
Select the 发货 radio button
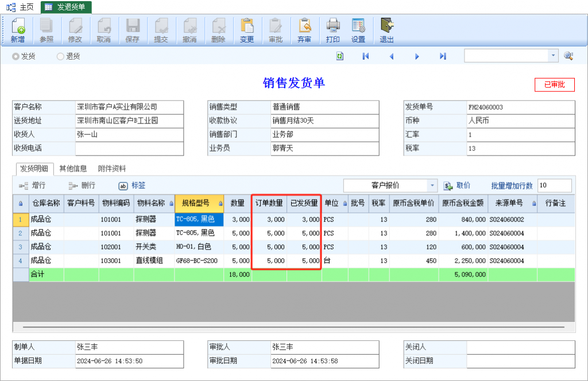coord(16,56)
